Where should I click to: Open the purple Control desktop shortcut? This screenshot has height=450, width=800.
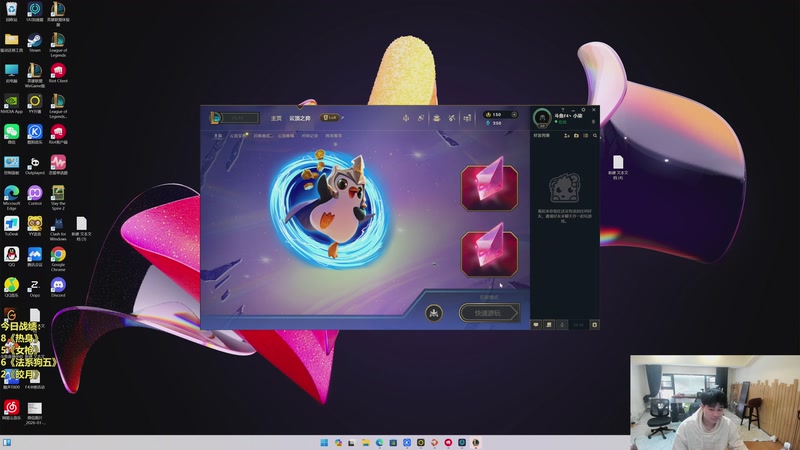pyautogui.click(x=35, y=195)
